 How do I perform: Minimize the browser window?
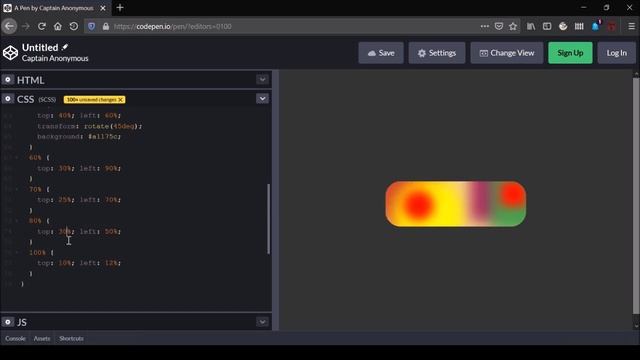(x=584, y=7)
